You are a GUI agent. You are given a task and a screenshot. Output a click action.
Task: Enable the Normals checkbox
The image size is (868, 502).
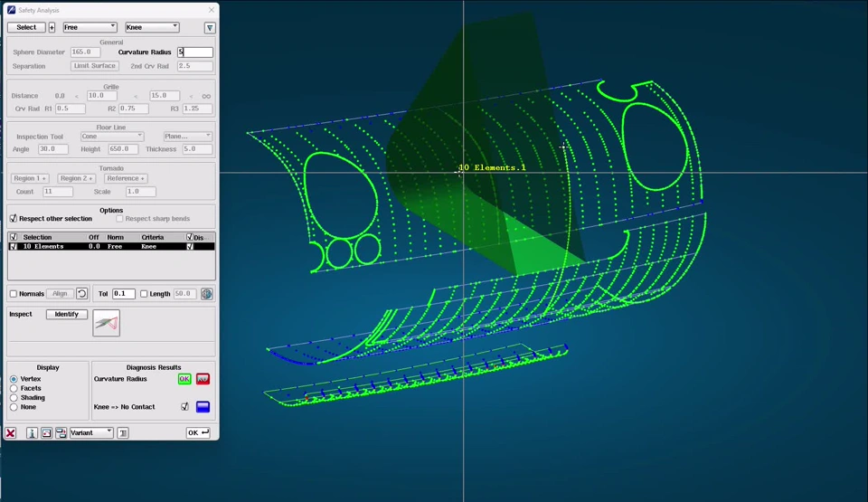pyautogui.click(x=14, y=294)
